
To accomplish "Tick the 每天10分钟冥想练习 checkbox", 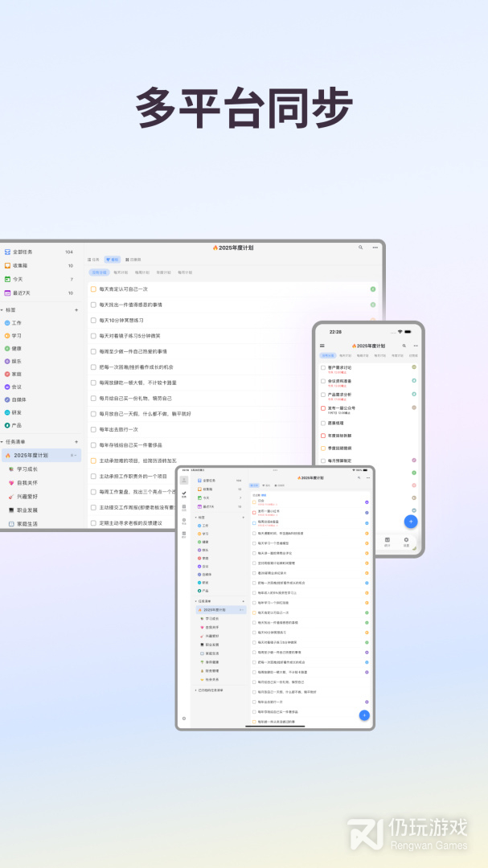I will click(93, 320).
